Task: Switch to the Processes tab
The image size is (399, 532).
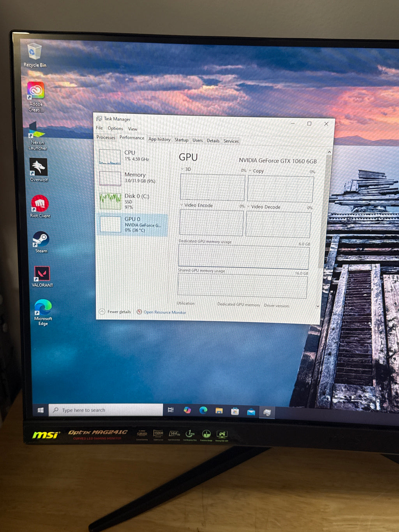Action: click(x=106, y=137)
